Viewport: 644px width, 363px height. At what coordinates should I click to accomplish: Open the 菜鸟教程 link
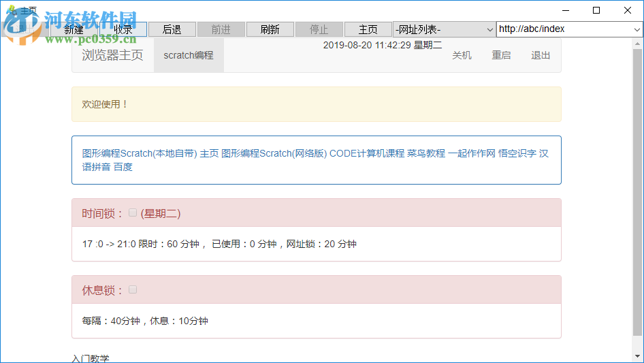point(426,153)
